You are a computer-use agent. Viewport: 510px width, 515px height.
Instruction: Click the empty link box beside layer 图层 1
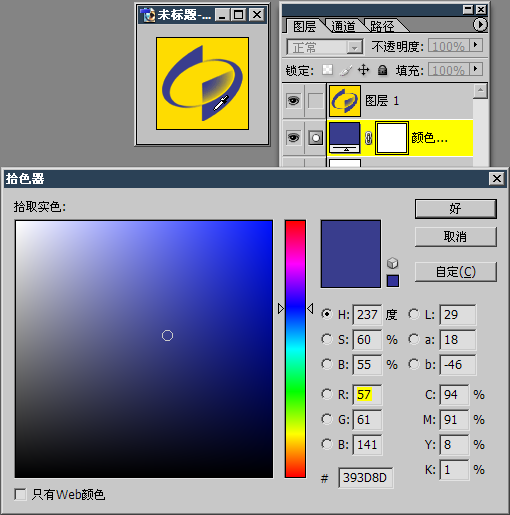pyautogui.click(x=315, y=100)
